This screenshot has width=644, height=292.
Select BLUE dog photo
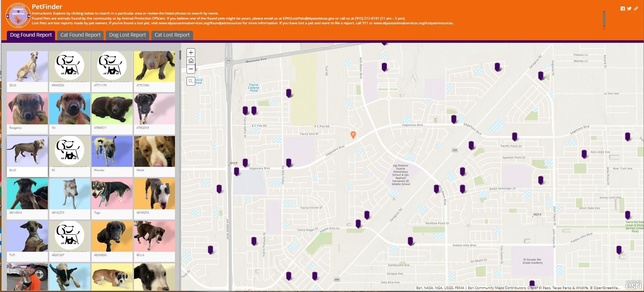[27, 151]
